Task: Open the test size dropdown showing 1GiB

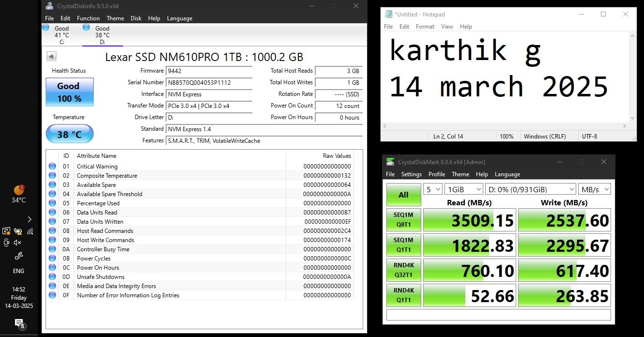Action: coord(464,189)
